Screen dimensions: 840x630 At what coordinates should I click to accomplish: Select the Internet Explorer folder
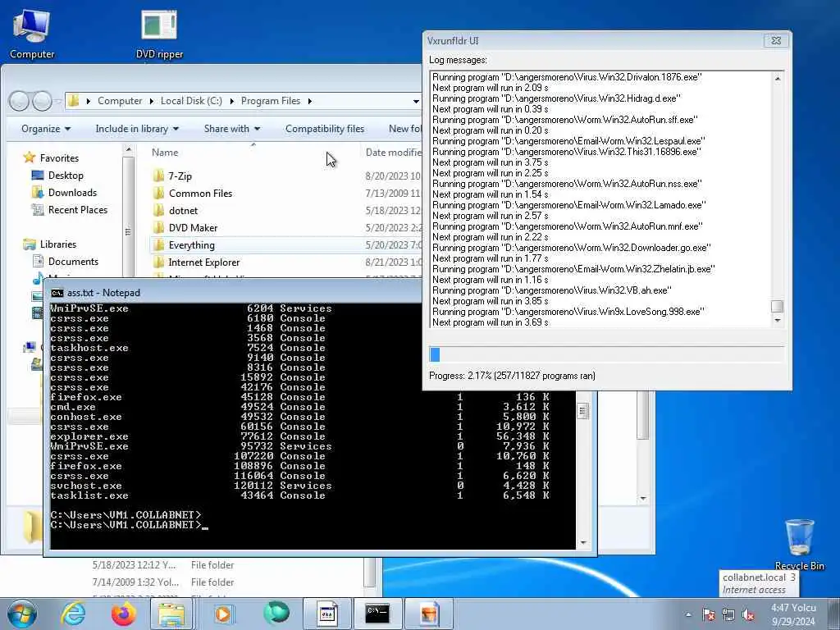[203, 262]
